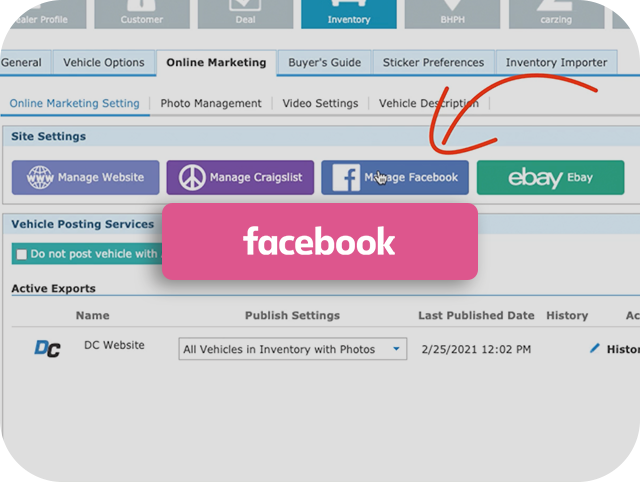The image size is (640, 482).
Task: Switch to the Buyer's Guide tab
Action: (x=324, y=62)
